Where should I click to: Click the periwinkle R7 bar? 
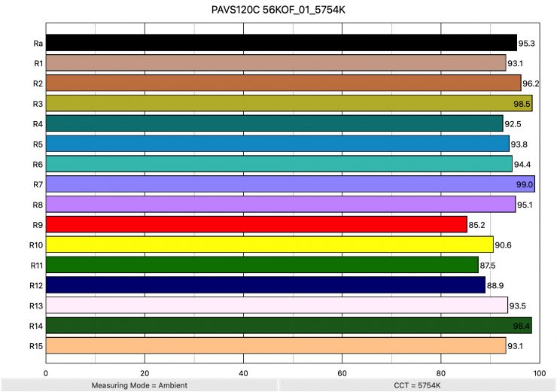[291, 184]
